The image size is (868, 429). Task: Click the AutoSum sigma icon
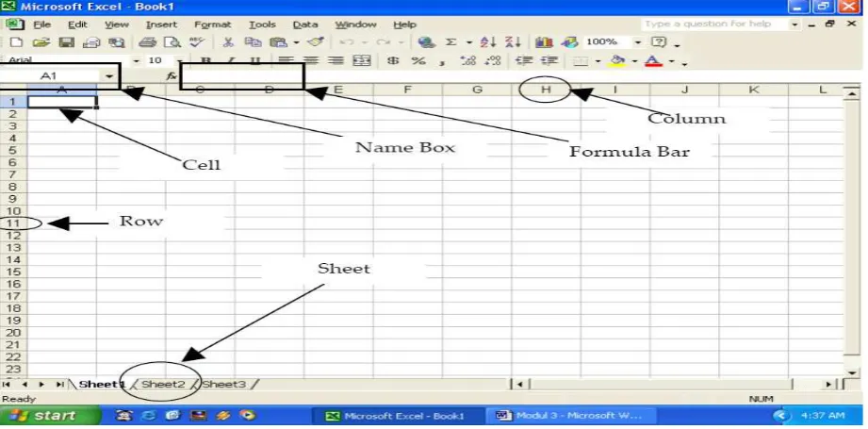click(451, 42)
